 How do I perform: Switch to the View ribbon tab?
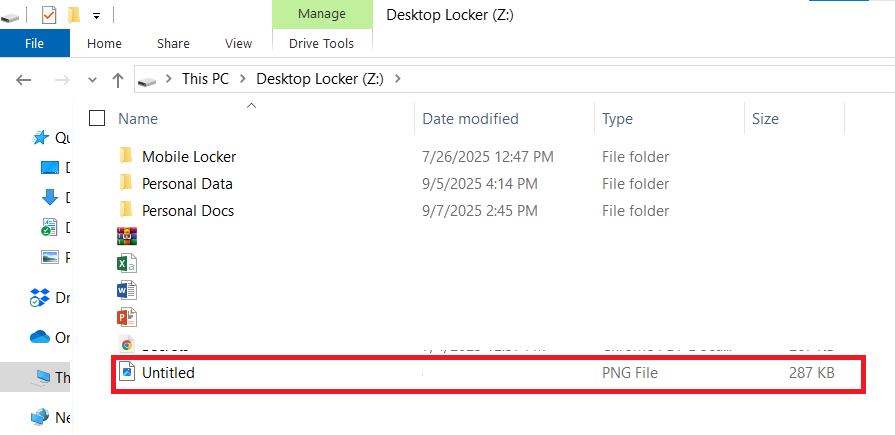[239, 43]
